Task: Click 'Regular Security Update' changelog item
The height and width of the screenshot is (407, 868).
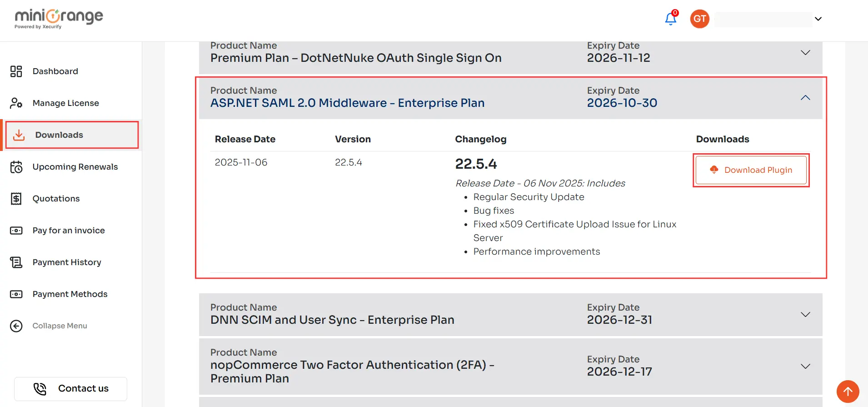Action: tap(529, 197)
